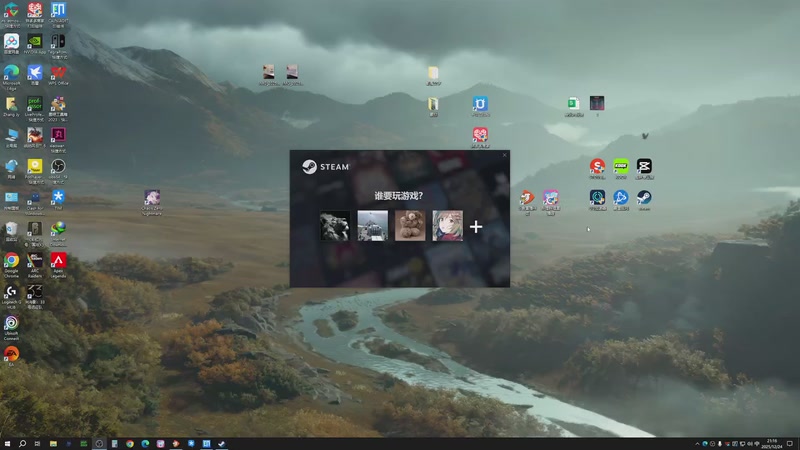Open the green KOOK desktop shortcut
Image resolution: width=800 pixels, height=450 pixels.
tap(620, 169)
